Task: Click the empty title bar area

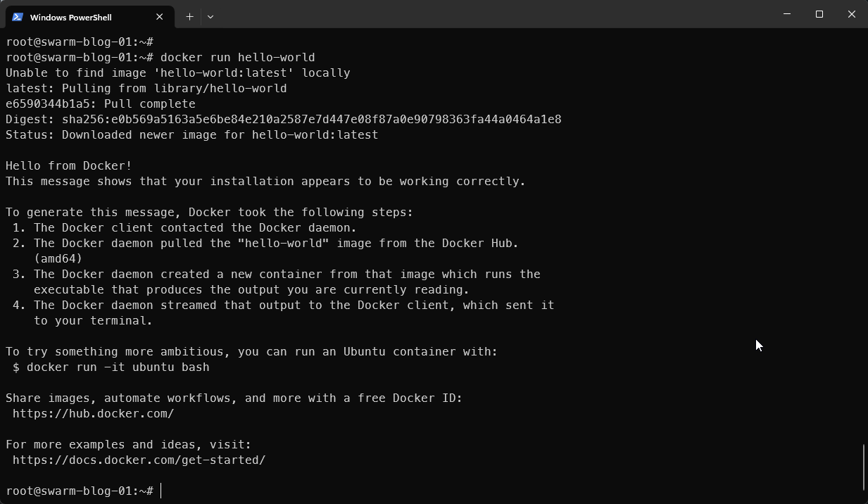Action: point(493,15)
